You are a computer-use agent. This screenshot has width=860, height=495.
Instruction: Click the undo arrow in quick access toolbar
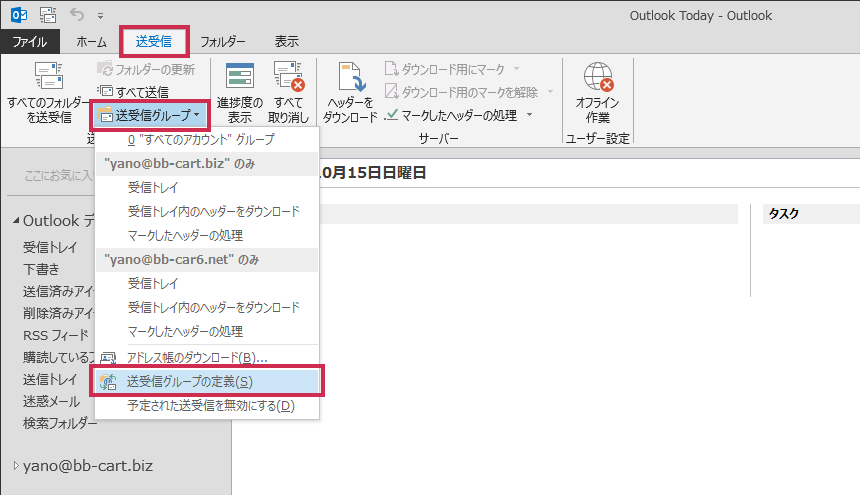tap(78, 16)
